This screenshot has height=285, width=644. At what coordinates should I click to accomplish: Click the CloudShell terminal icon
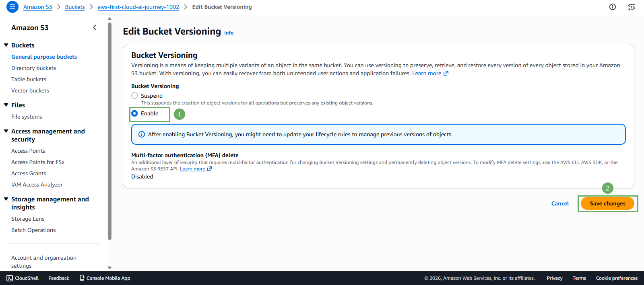(x=10, y=278)
